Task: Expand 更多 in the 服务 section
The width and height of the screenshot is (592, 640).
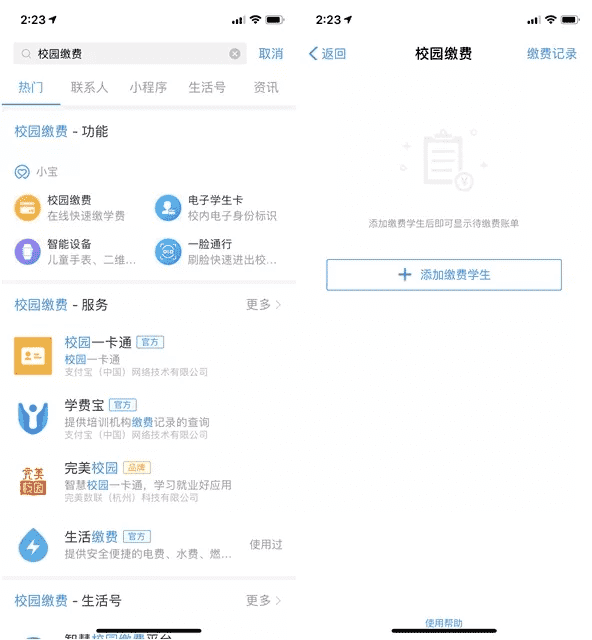Action: pyautogui.click(x=263, y=304)
